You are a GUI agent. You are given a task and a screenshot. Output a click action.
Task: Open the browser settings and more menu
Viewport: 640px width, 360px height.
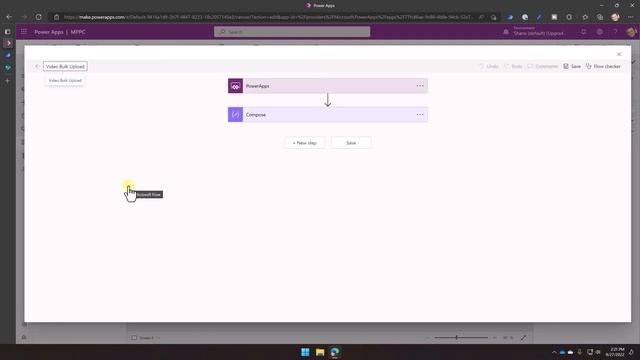631,17
